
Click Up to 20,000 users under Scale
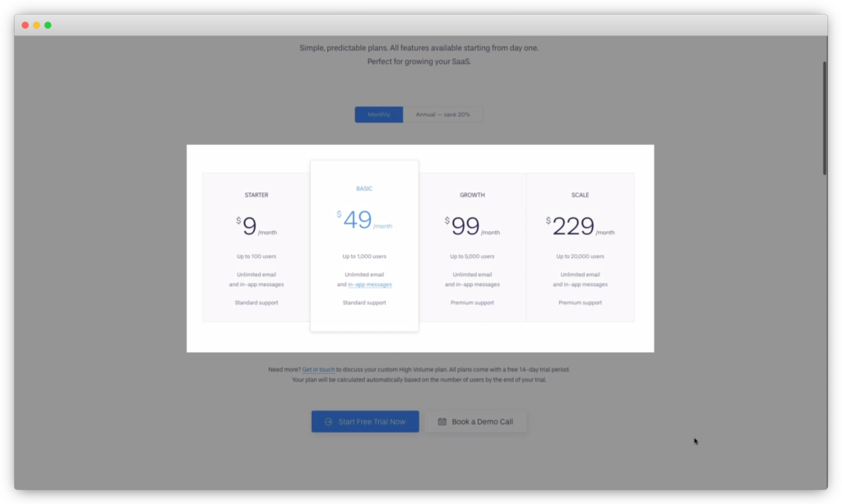tap(580, 256)
